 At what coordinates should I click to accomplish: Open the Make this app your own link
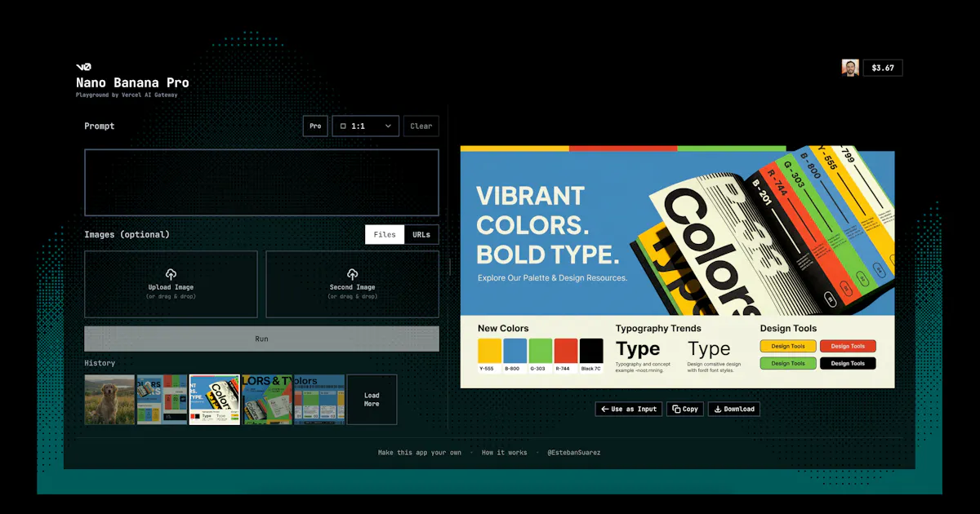click(x=420, y=452)
